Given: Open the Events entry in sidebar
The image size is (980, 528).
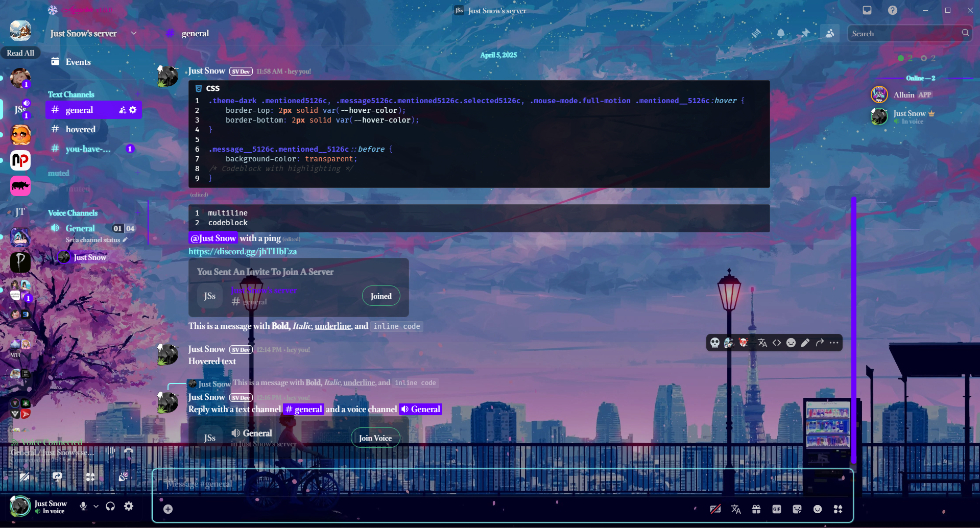Looking at the screenshot, I should click(x=93, y=62).
